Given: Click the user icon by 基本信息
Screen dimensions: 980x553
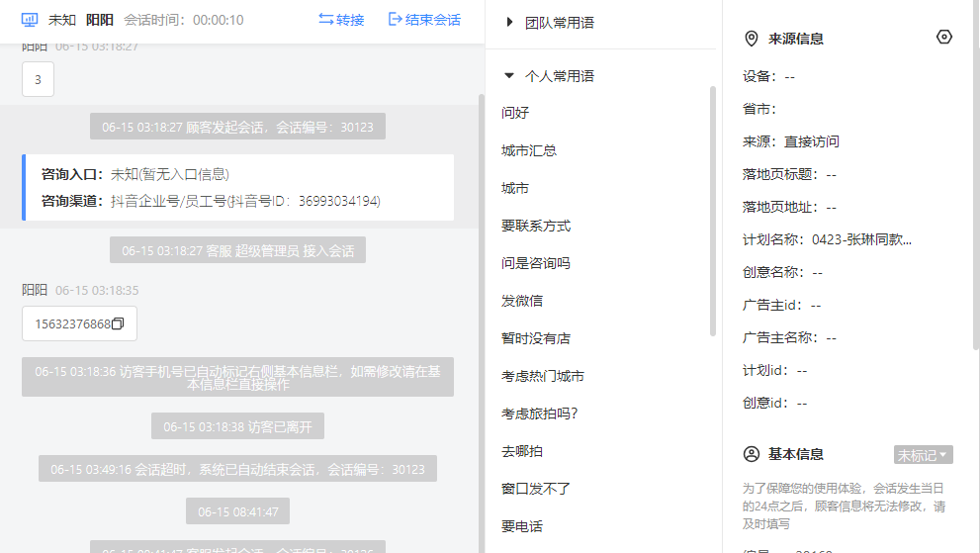Looking at the screenshot, I should tap(752, 454).
